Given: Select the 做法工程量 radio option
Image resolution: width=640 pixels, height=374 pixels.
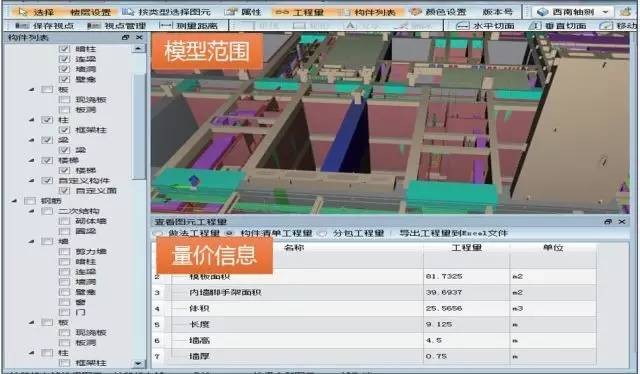Looking at the screenshot, I should coord(158,234).
